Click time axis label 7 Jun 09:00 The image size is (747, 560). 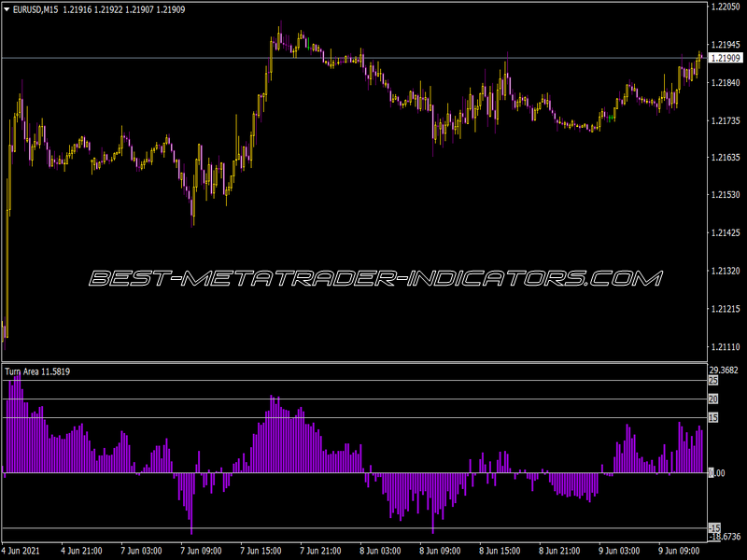[x=201, y=551]
